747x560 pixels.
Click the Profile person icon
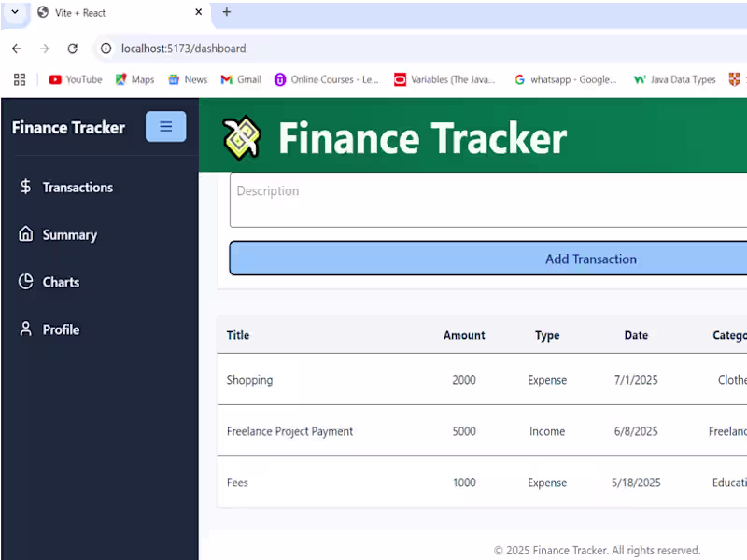[x=24, y=329]
